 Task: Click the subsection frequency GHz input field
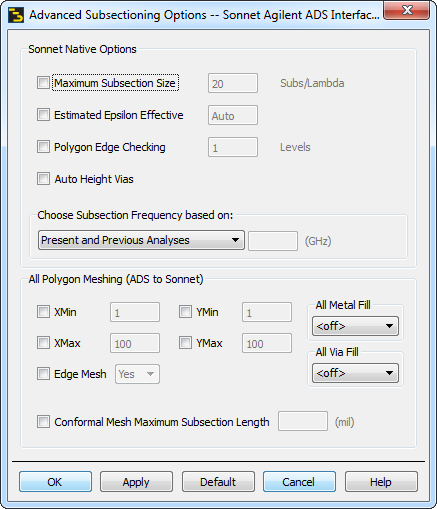[273, 241]
